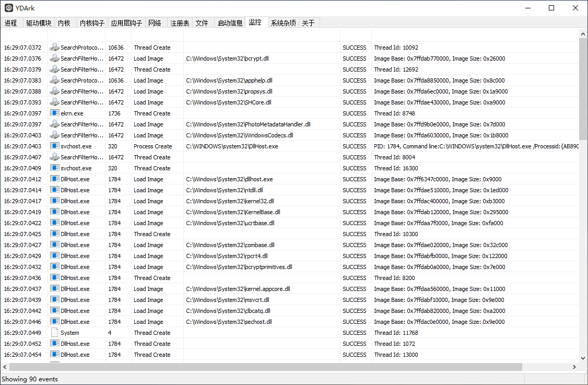Click the SearchFilterHost icon at 16:29:07.0379
This screenshot has height=385, width=588.
[55, 69]
